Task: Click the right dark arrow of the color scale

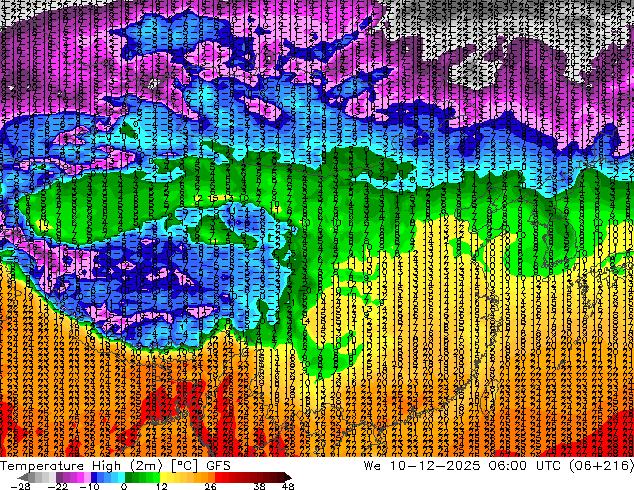Action: click(x=287, y=477)
